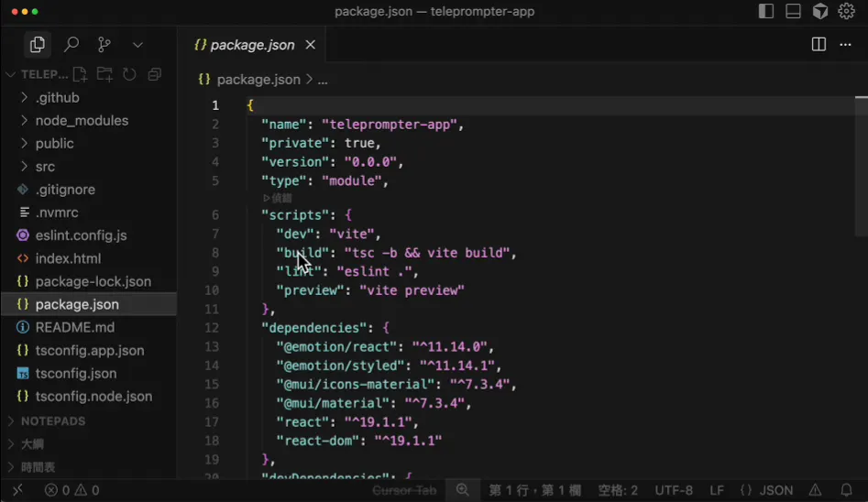Click the "teleprompter-app" name value
The width and height of the screenshot is (868, 502).
pos(390,125)
